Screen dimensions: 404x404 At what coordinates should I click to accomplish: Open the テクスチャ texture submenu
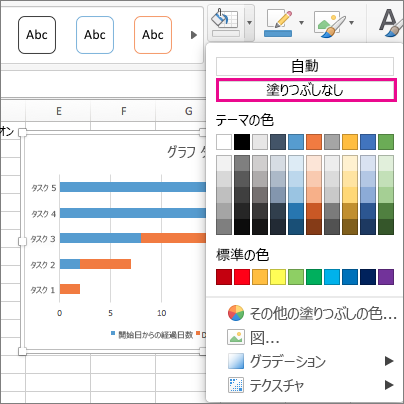(311, 385)
